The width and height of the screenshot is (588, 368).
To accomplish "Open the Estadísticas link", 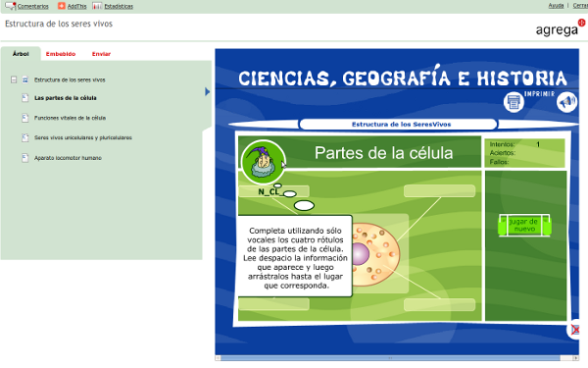I will (x=119, y=7).
